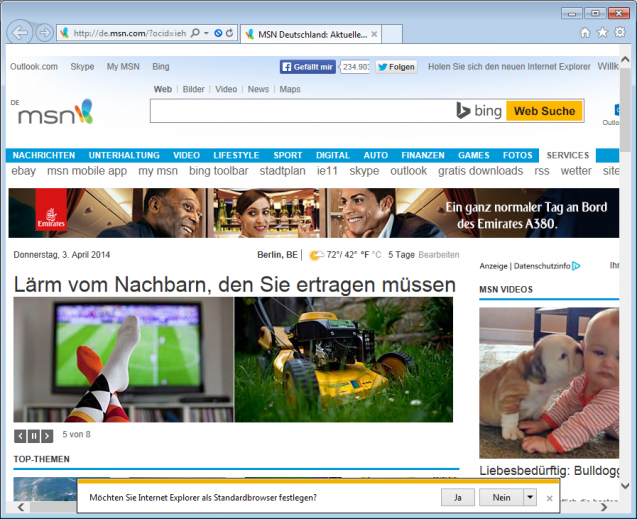637x519 pixels.
Task: Click the browser Forward arrow
Action: (x=44, y=33)
